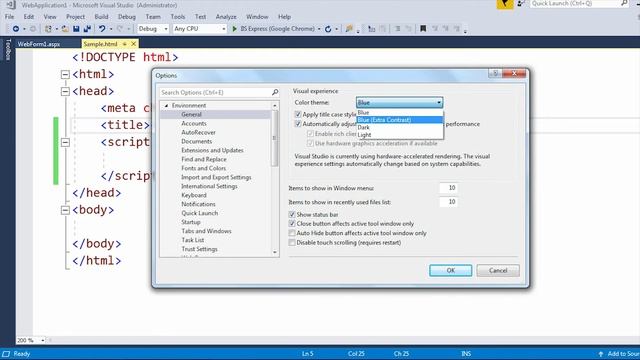Click the Undo arrow icon
640x360 pixels.
click(102, 29)
